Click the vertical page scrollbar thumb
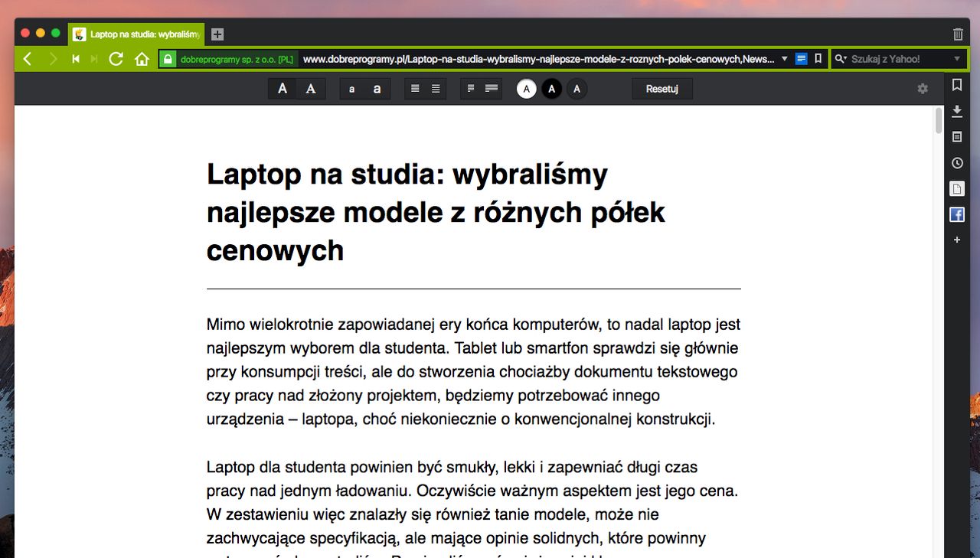This screenshot has height=558, width=980. [939, 122]
